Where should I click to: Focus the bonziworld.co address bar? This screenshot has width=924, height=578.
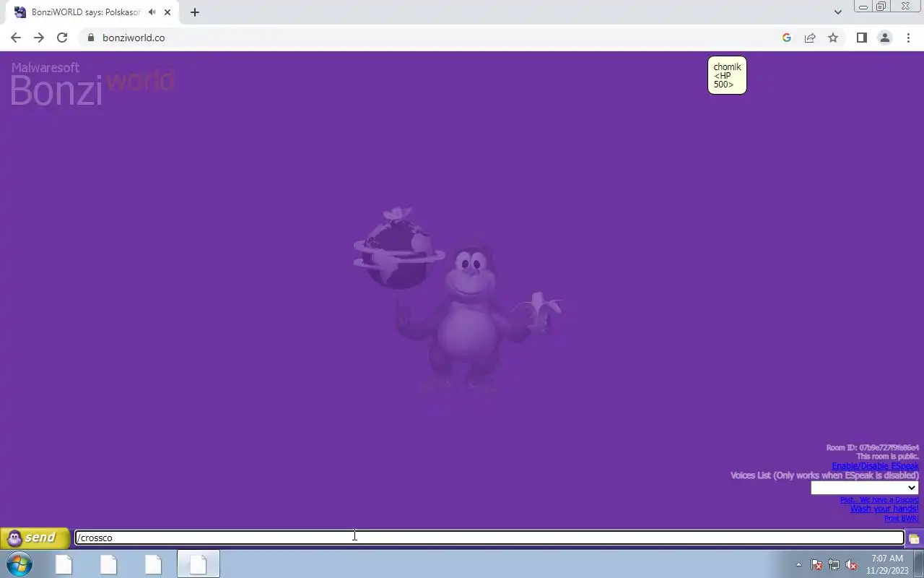[426, 38]
